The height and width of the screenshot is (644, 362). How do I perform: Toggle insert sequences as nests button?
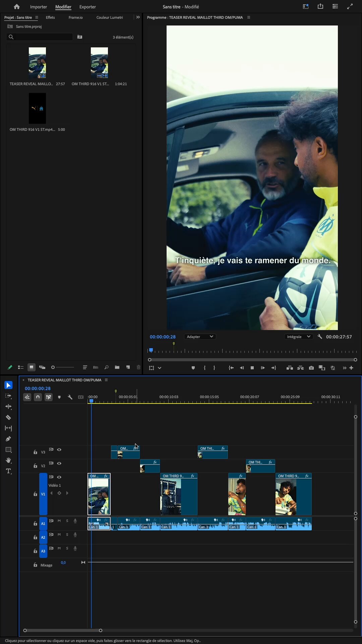[x=27, y=397]
